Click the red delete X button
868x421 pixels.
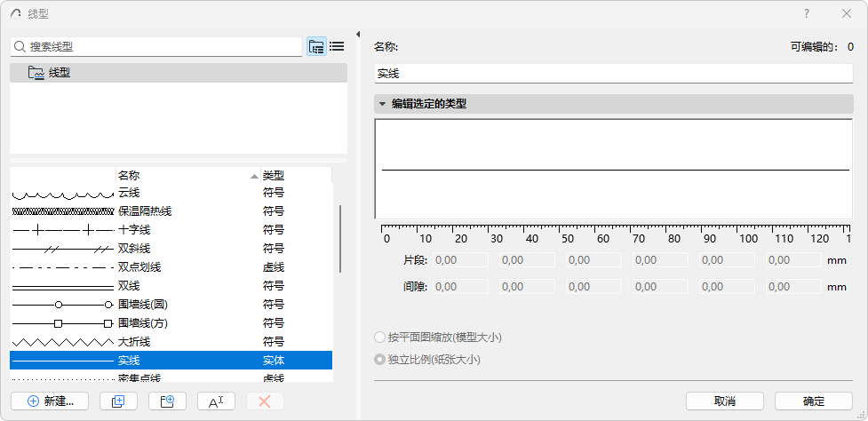click(x=265, y=401)
